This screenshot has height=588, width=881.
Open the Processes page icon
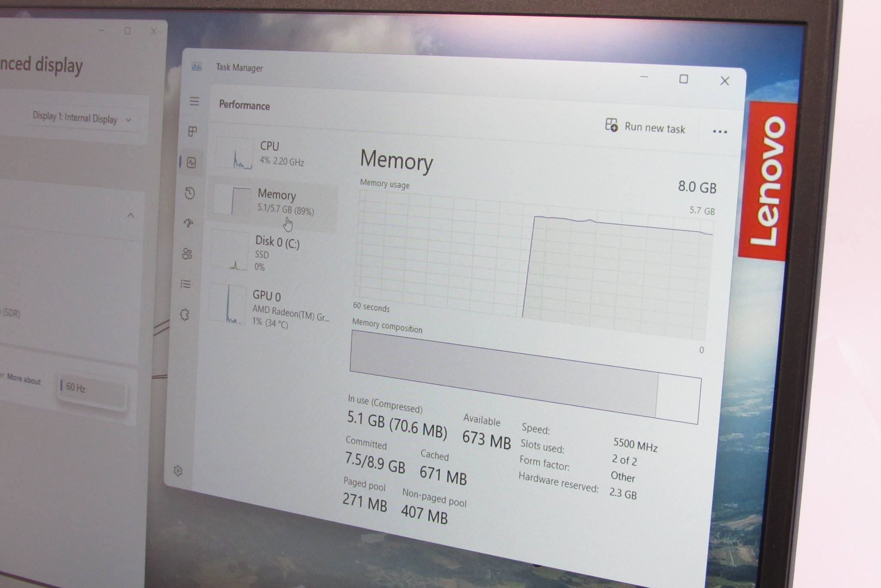click(x=193, y=131)
